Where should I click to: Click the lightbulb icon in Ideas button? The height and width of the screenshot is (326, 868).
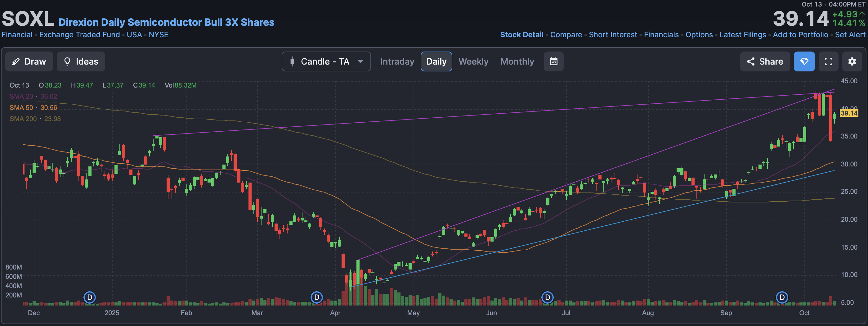pos(67,61)
